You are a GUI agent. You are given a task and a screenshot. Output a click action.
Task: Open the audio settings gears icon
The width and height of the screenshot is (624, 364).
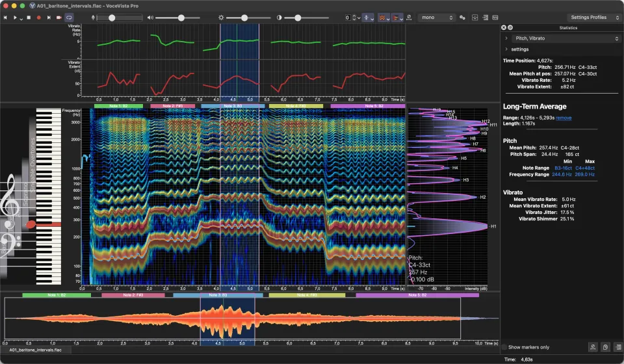[x=462, y=18]
